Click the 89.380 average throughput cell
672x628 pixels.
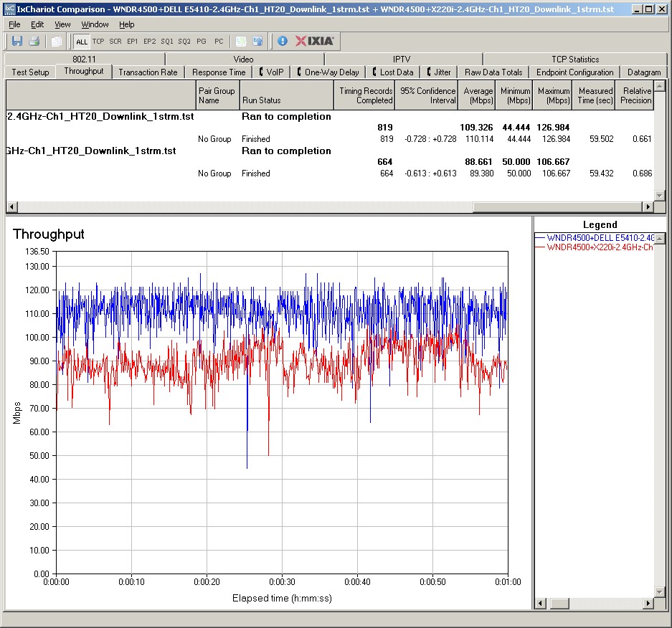tap(482, 173)
